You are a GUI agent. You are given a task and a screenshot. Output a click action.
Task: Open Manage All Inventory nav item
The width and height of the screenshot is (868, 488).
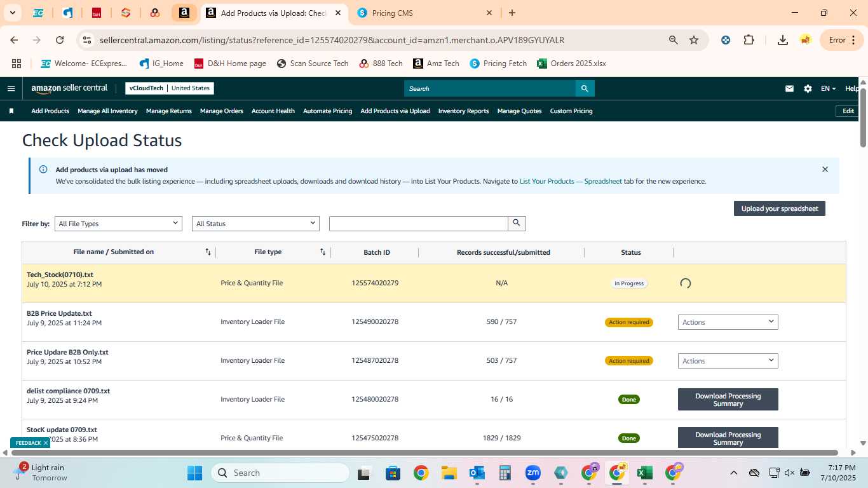[107, 111]
